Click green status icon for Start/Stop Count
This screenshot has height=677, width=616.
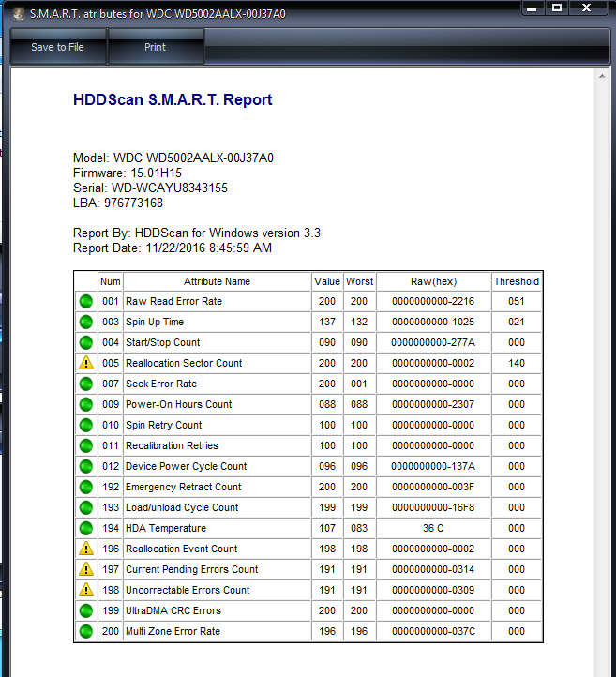pos(86,342)
